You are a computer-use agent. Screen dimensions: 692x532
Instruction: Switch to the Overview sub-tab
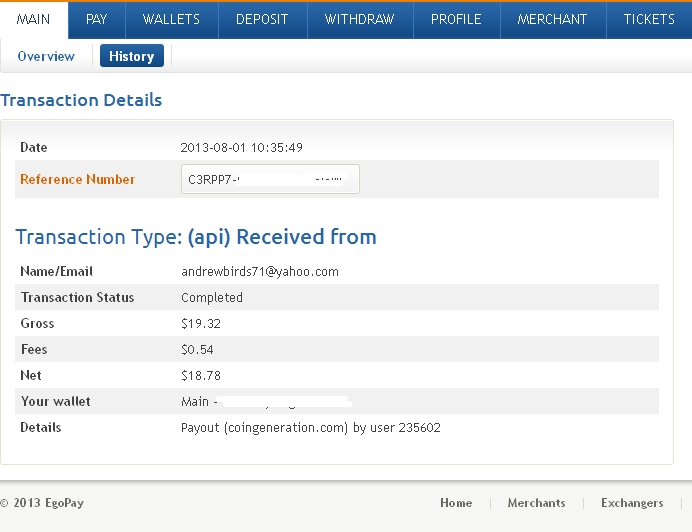pyautogui.click(x=46, y=57)
